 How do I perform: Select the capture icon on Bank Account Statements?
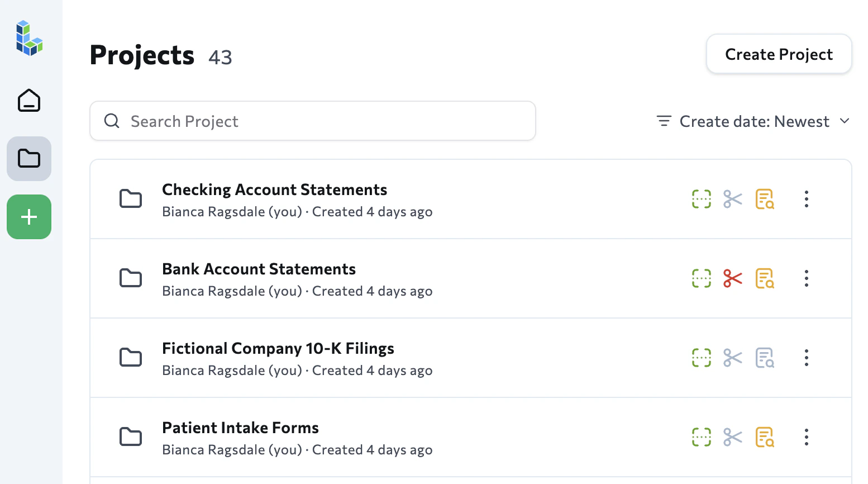pyautogui.click(x=701, y=278)
